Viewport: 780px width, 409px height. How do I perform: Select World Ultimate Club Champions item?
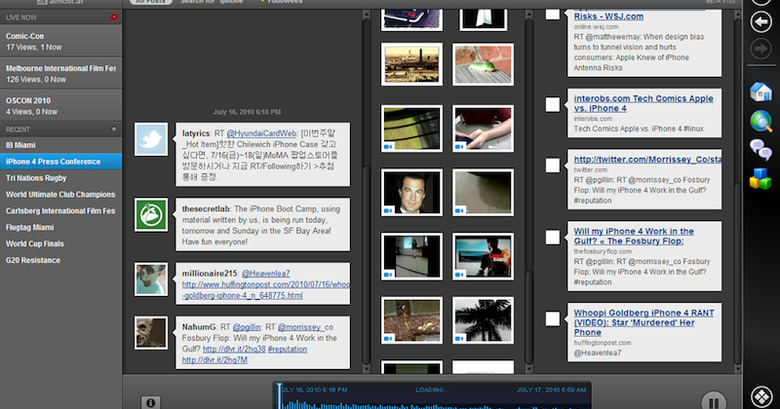61,195
